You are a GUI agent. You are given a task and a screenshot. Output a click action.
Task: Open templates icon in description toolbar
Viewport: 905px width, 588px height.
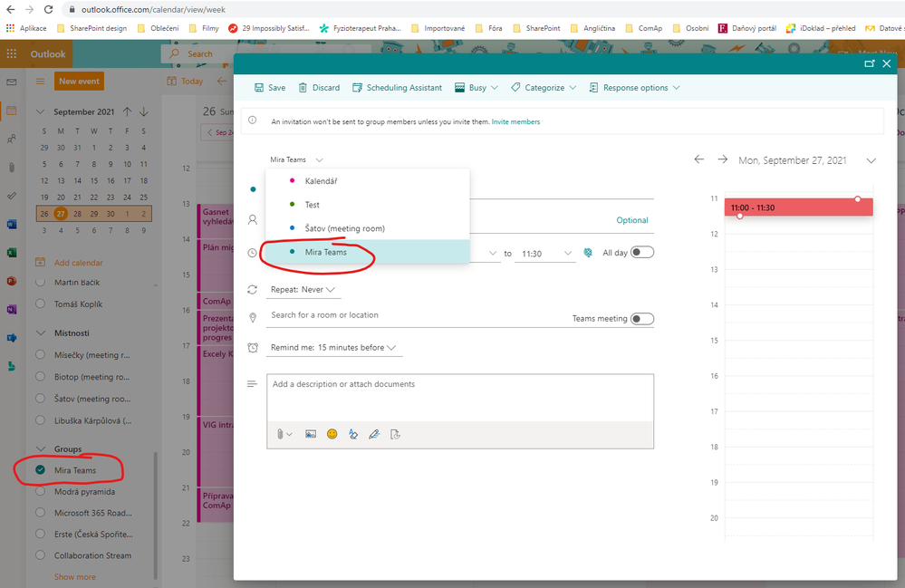click(x=395, y=434)
